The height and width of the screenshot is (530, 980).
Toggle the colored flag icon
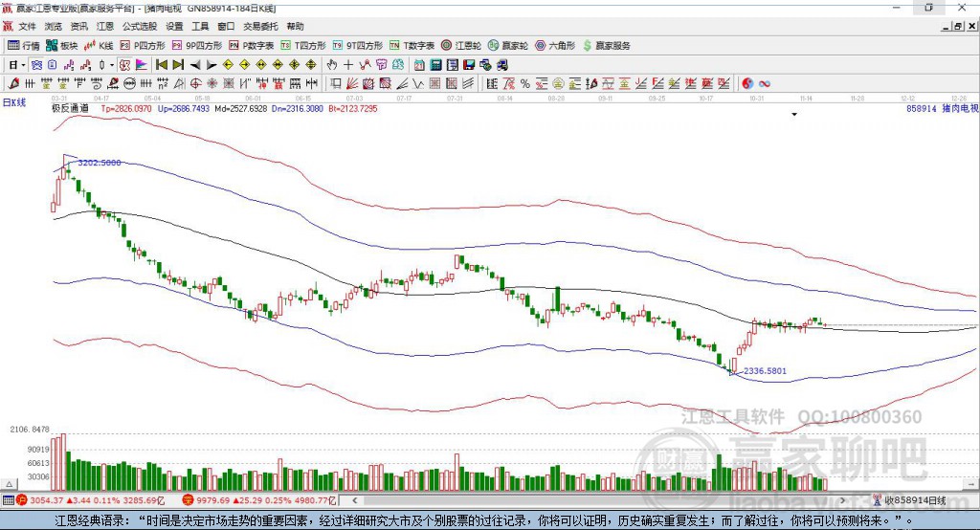pyautogui.click(x=142, y=65)
